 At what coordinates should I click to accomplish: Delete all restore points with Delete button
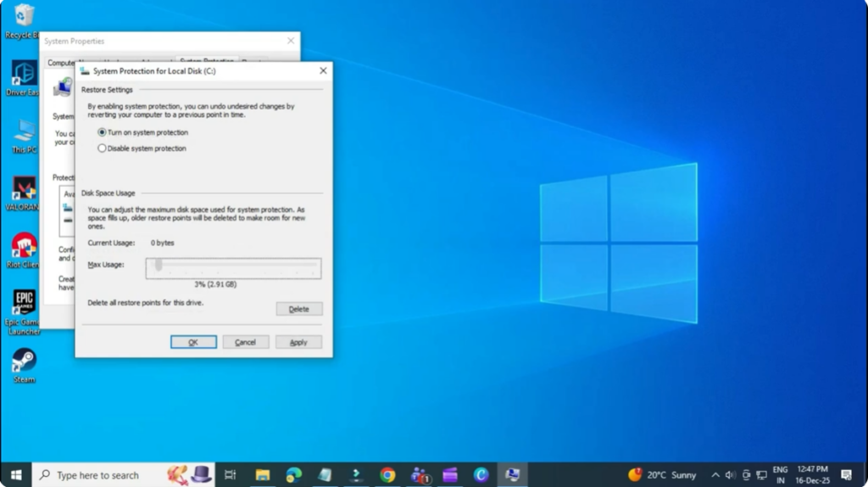coord(299,309)
